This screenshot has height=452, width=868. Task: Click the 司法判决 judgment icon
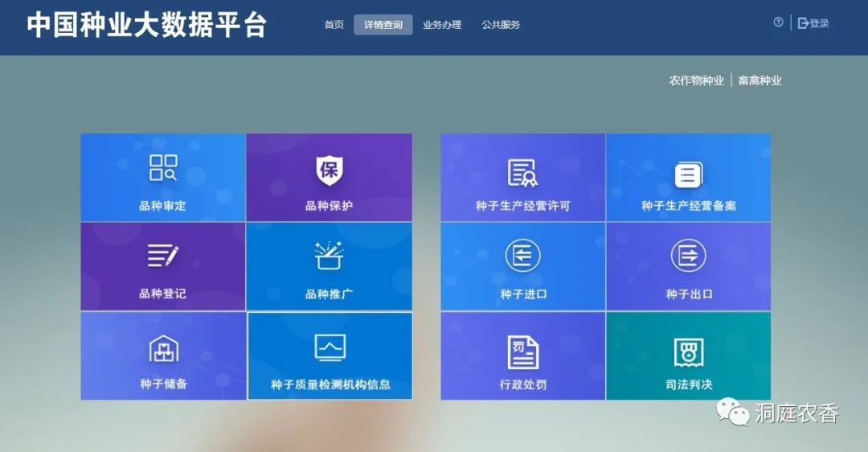click(689, 352)
